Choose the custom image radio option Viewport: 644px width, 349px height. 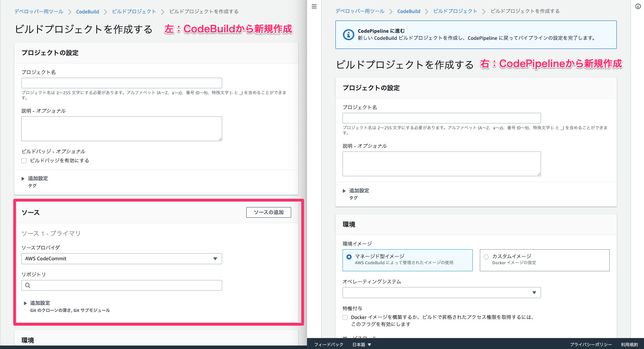tap(486, 257)
